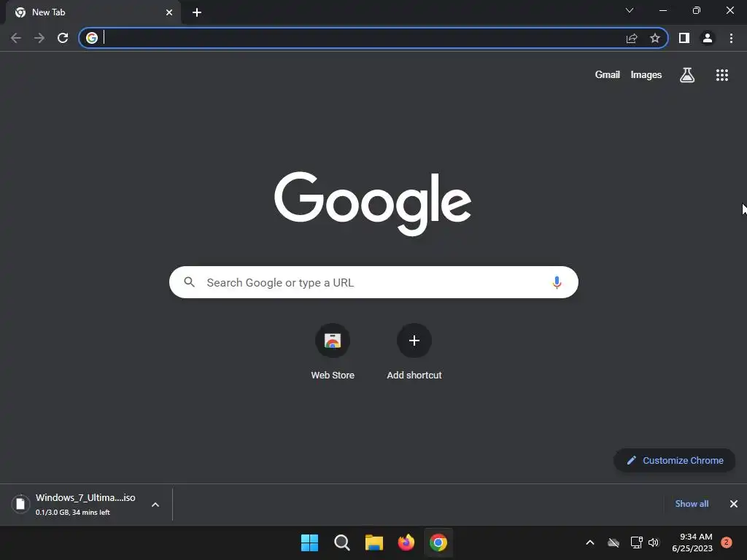Open File Explorer from the taskbar

[x=374, y=542]
